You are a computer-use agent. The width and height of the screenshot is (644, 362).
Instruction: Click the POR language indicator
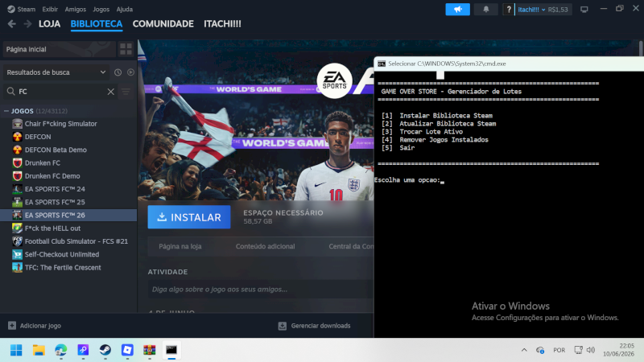[559, 350]
